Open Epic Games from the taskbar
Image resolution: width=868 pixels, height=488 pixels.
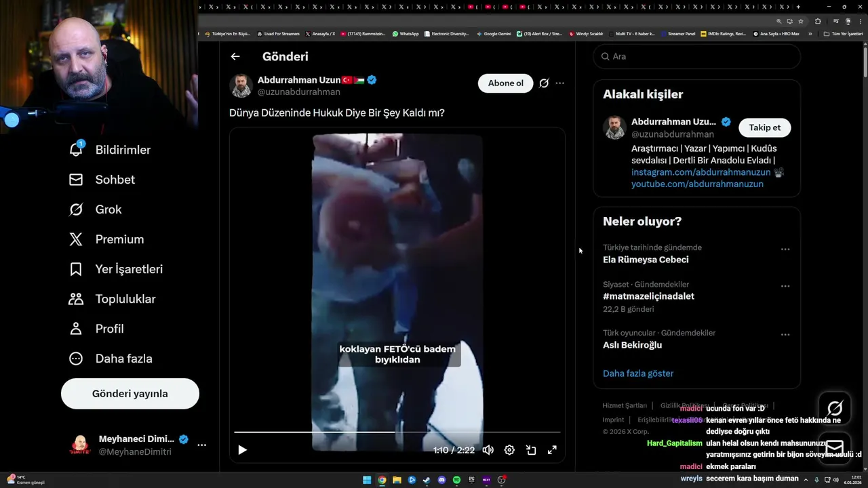coord(471,480)
